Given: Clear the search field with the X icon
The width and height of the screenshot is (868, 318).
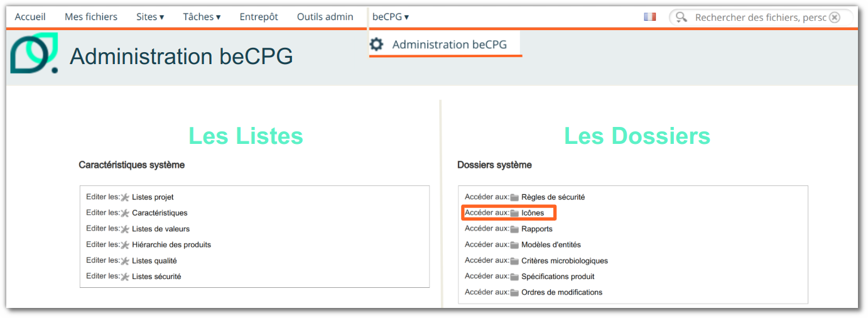Looking at the screenshot, I should click(x=834, y=17).
